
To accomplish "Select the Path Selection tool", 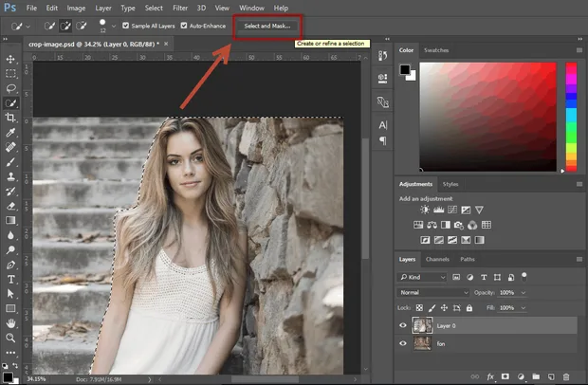I will 10,294.
